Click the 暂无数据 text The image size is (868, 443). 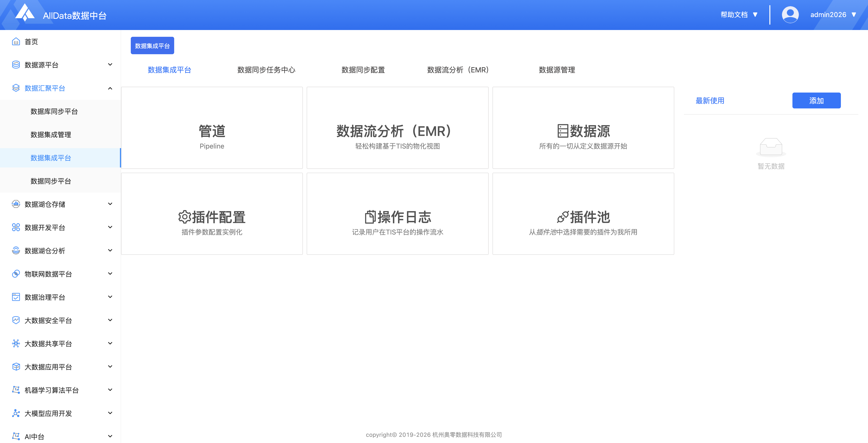[771, 166]
